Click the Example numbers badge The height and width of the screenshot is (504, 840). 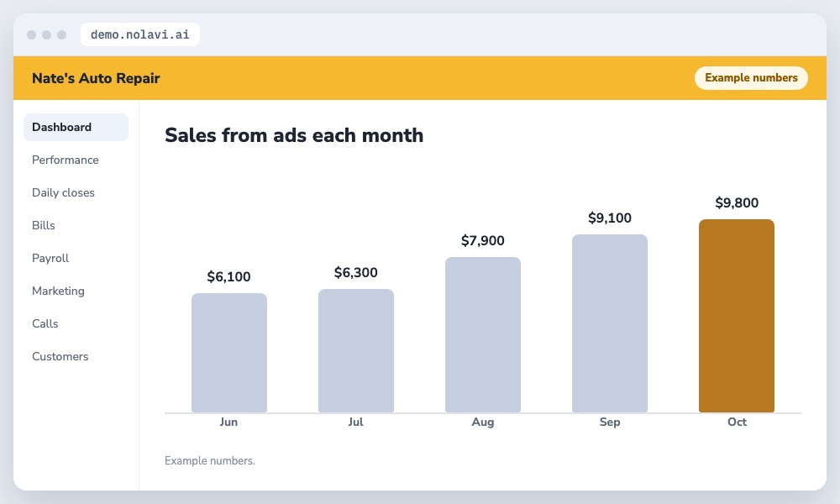pos(751,77)
